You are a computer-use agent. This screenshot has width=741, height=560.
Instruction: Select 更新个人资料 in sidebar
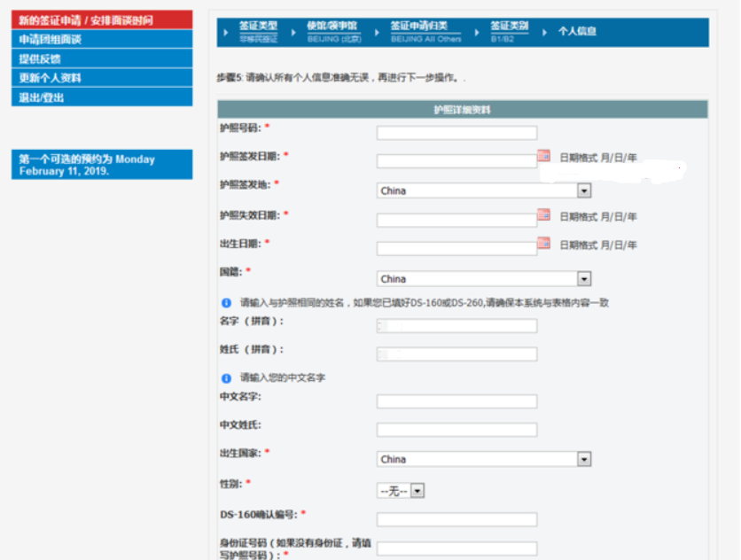coord(102,78)
